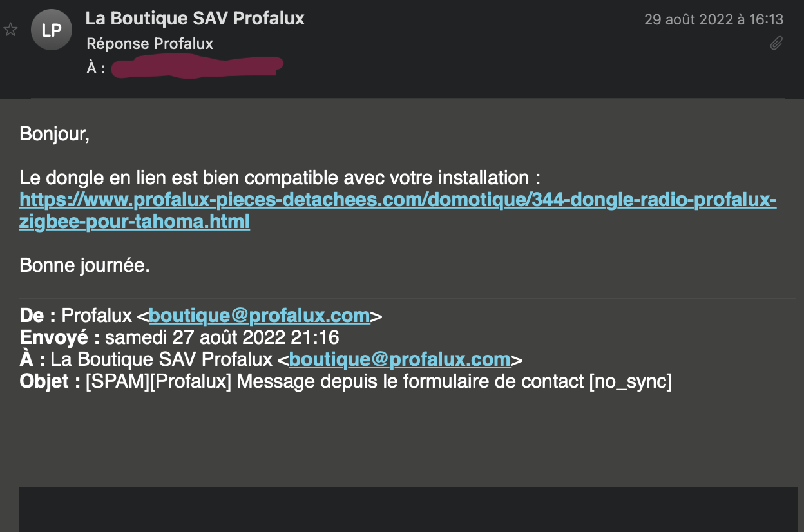
Task: Click the Bonne journée closing line
Action: pos(84,265)
